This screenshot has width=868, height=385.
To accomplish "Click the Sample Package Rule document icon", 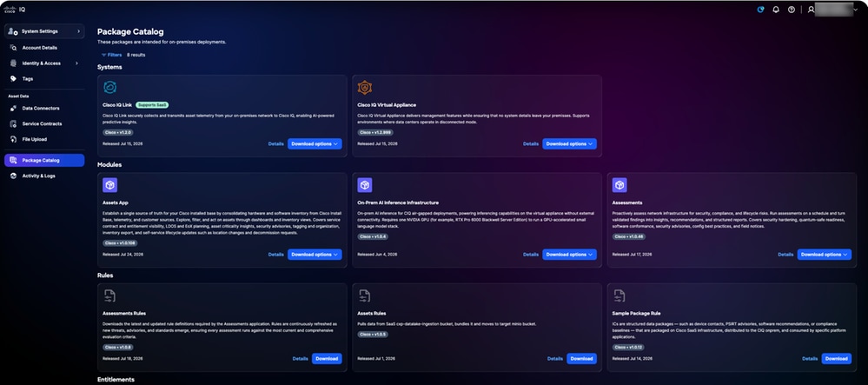I will [x=620, y=295].
